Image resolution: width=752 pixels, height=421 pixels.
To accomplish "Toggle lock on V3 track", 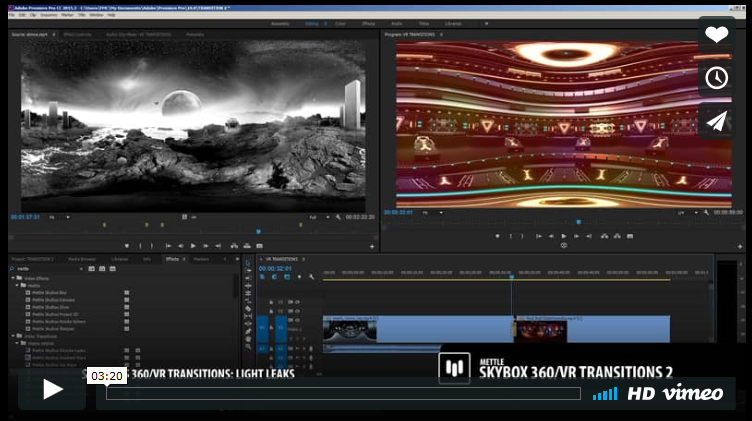I will (271, 302).
